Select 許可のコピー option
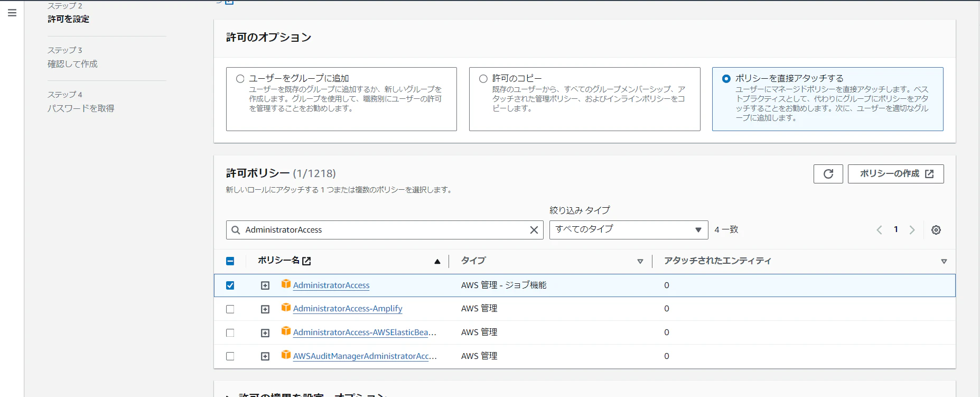The height and width of the screenshot is (397, 980). (x=483, y=79)
